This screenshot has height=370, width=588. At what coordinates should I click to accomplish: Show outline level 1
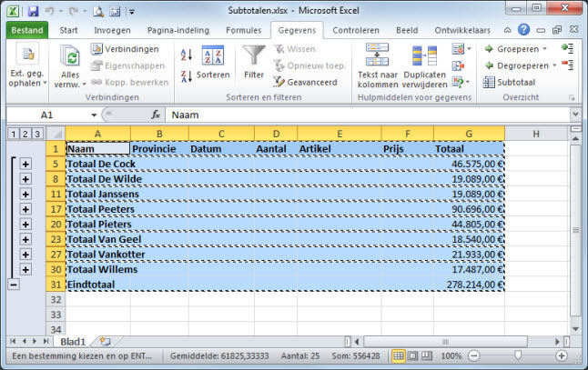(13, 134)
